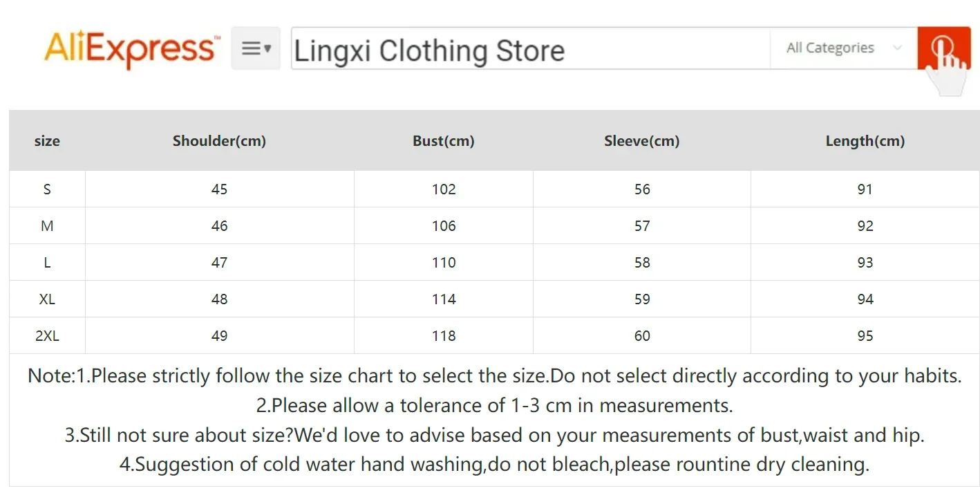The width and height of the screenshot is (980, 493).
Task: Select the size column header
Action: click(47, 141)
